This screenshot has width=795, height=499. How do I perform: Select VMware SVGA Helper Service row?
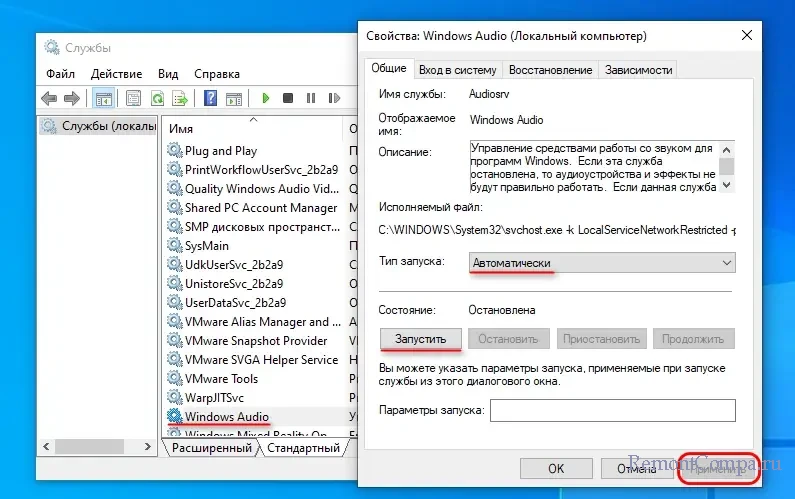[x=261, y=360]
